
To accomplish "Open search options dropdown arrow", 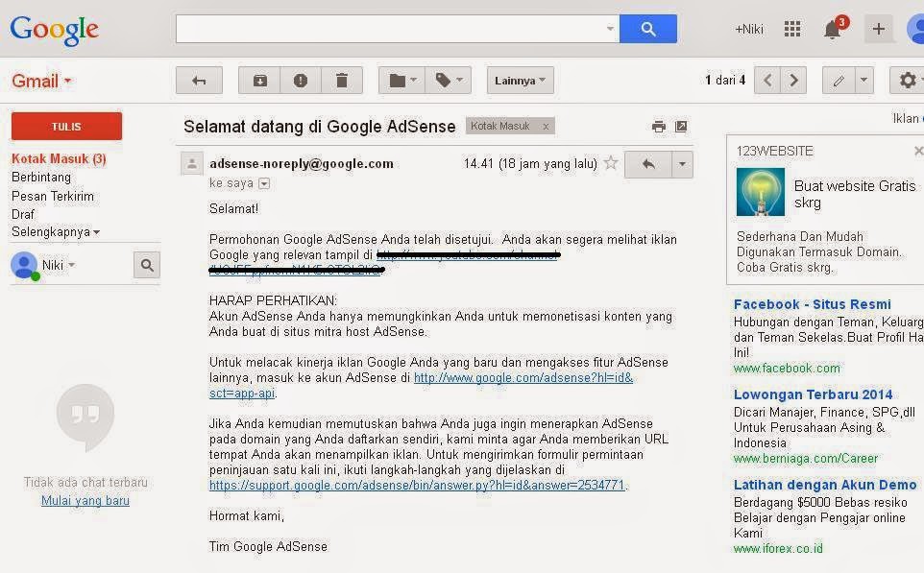I will tap(611, 28).
